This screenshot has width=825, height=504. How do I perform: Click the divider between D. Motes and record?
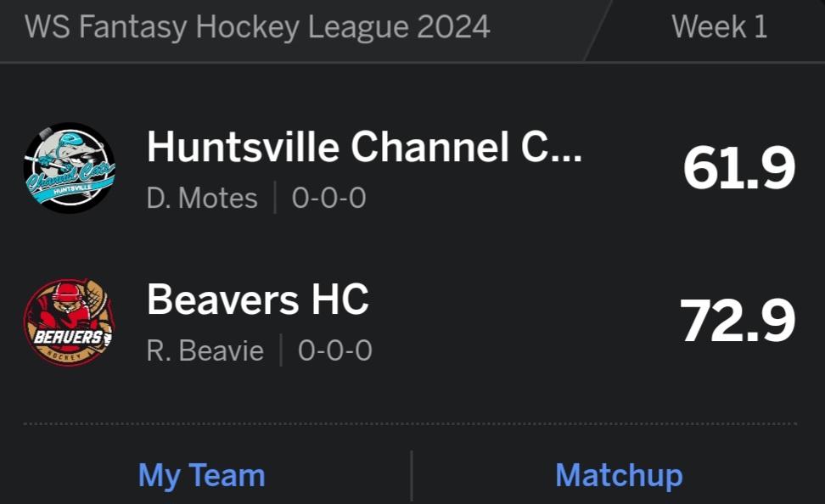pos(275,199)
